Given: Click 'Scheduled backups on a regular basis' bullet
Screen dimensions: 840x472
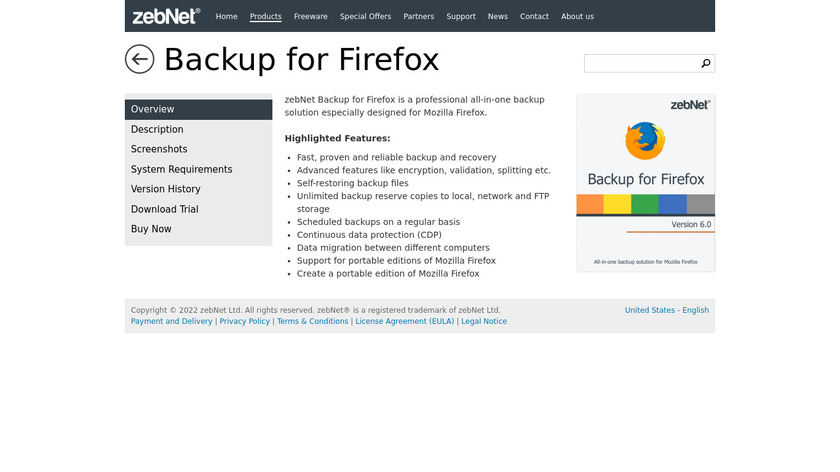Looking at the screenshot, I should click(x=378, y=222).
